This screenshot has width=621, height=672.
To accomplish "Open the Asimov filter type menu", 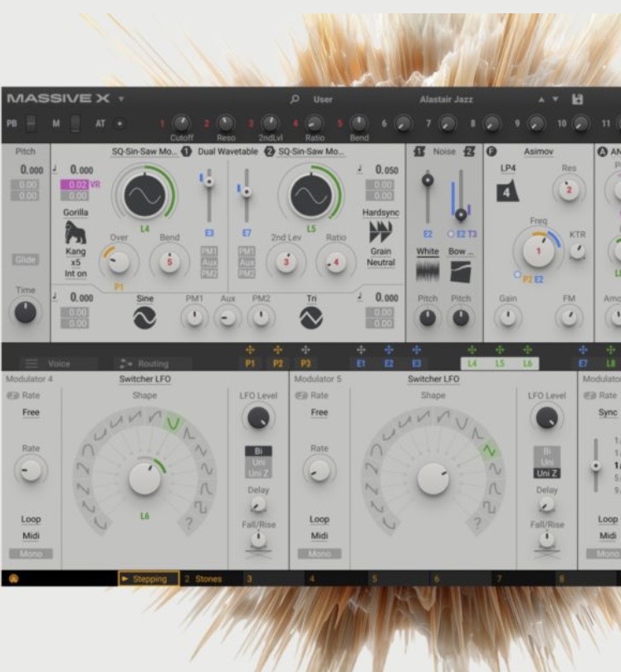I will point(538,151).
